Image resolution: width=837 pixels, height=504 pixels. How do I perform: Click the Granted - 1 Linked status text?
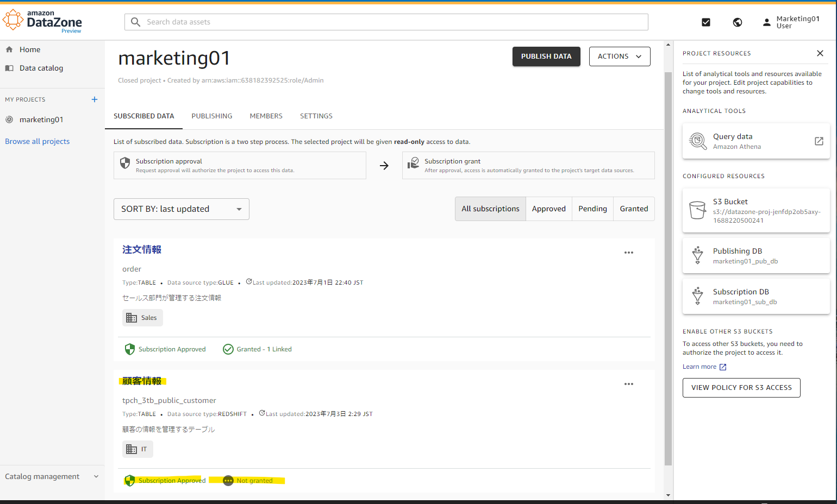pos(264,349)
